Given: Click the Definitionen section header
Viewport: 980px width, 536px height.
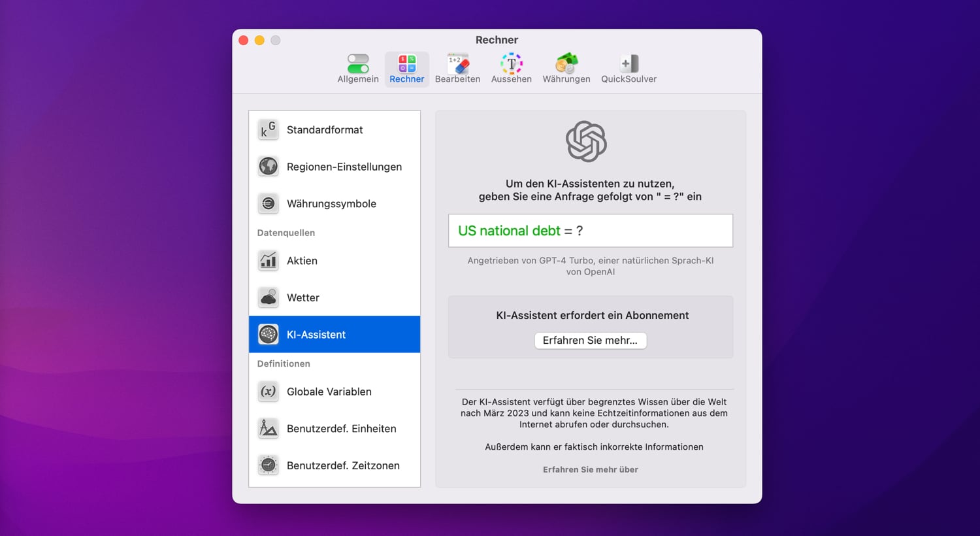Looking at the screenshot, I should click(x=284, y=363).
